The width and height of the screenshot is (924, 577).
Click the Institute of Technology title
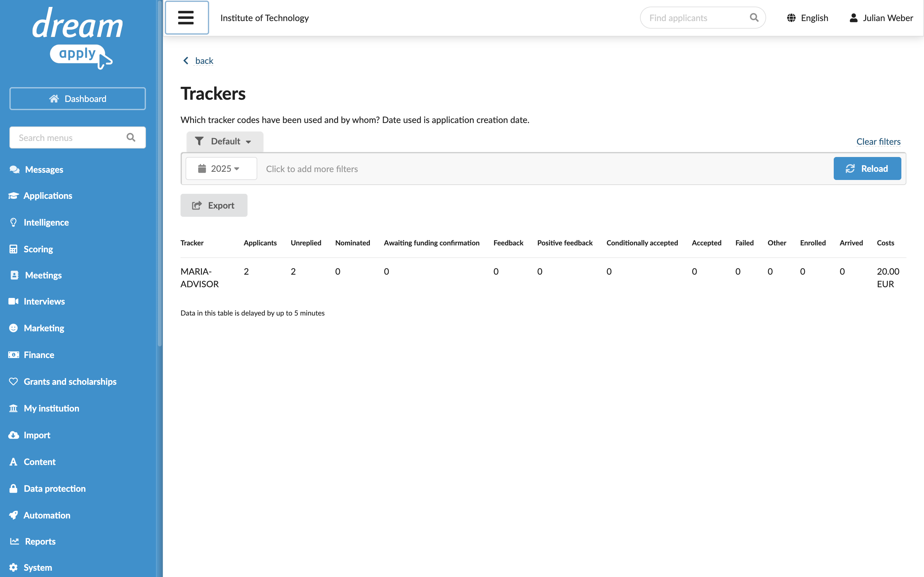264,18
